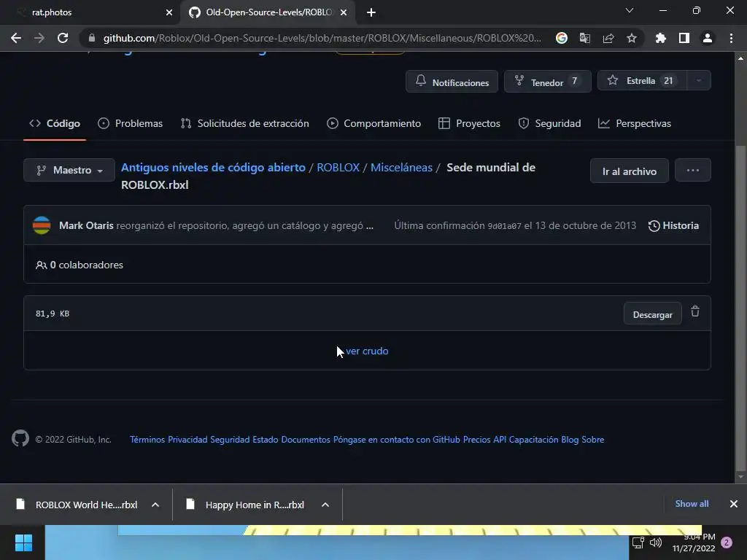This screenshot has height=560, width=747.
Task: Close the Old-Open-Source-Levels tab
Action: 344,12
